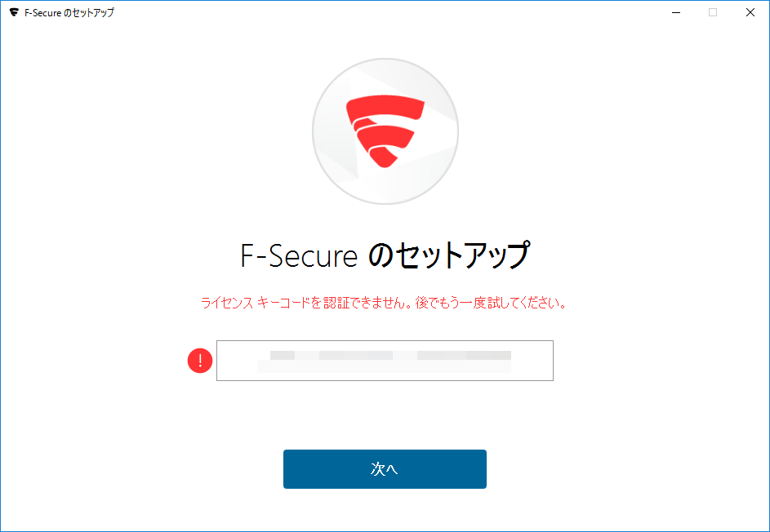Click the validation warning badge beside the field
Image resolution: width=770 pixels, height=532 pixels.
pos(198,360)
